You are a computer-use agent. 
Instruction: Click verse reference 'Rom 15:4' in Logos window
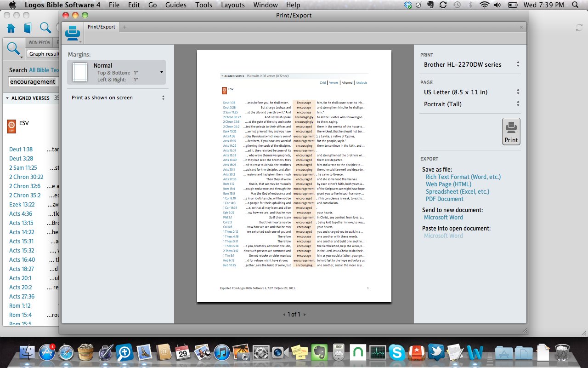click(21, 315)
